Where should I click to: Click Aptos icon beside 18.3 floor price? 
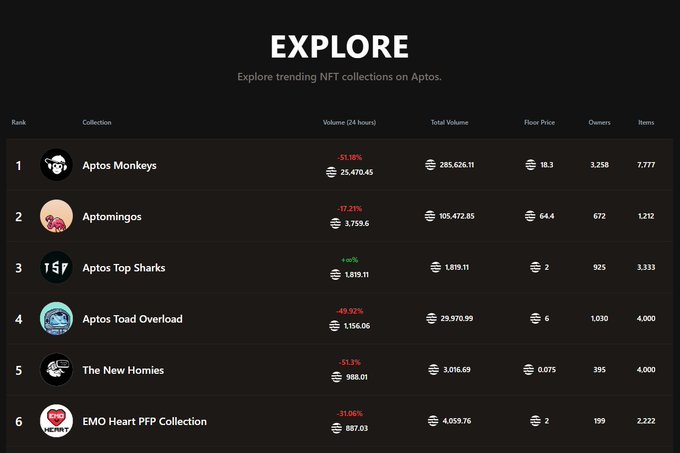530,165
